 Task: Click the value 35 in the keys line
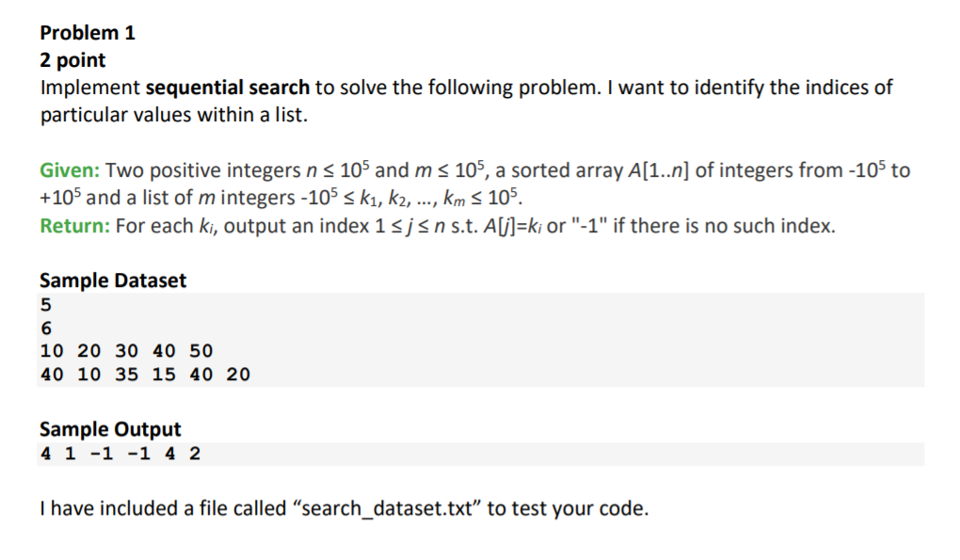pos(127,374)
